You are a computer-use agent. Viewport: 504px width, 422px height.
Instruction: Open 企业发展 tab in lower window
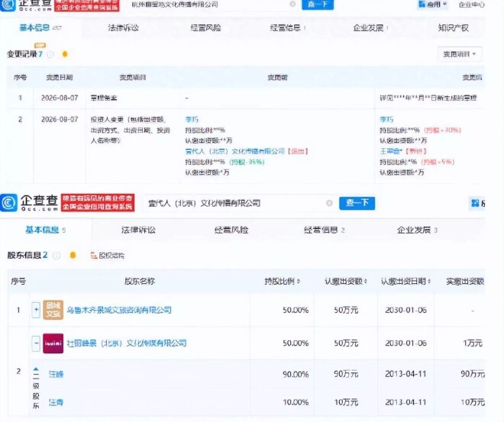point(417,230)
